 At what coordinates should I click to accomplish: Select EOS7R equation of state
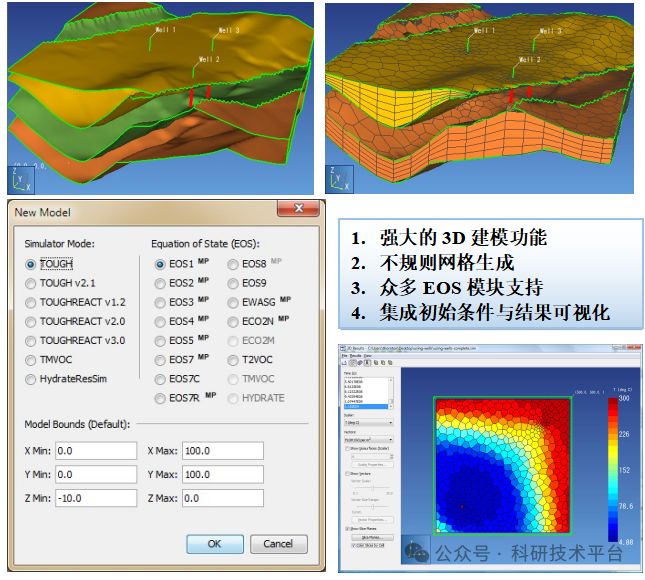[160, 399]
